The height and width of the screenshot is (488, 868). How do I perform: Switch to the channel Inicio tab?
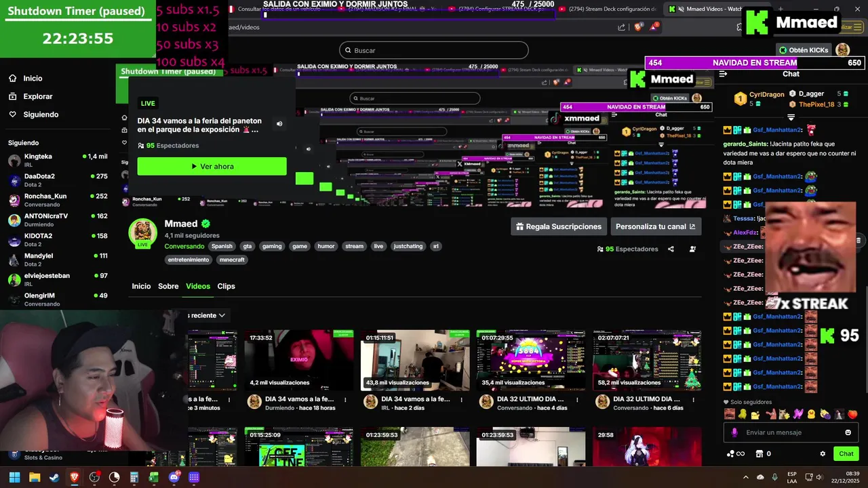pyautogui.click(x=141, y=286)
